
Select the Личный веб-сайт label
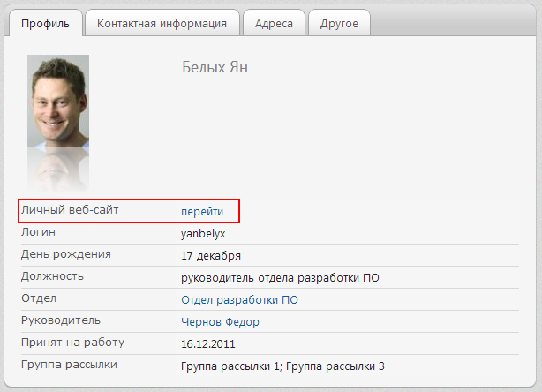[x=70, y=210]
